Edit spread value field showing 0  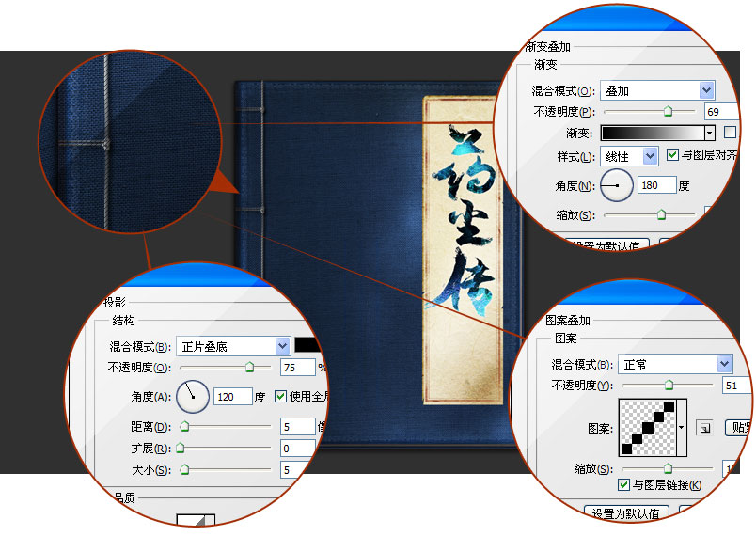tap(297, 449)
